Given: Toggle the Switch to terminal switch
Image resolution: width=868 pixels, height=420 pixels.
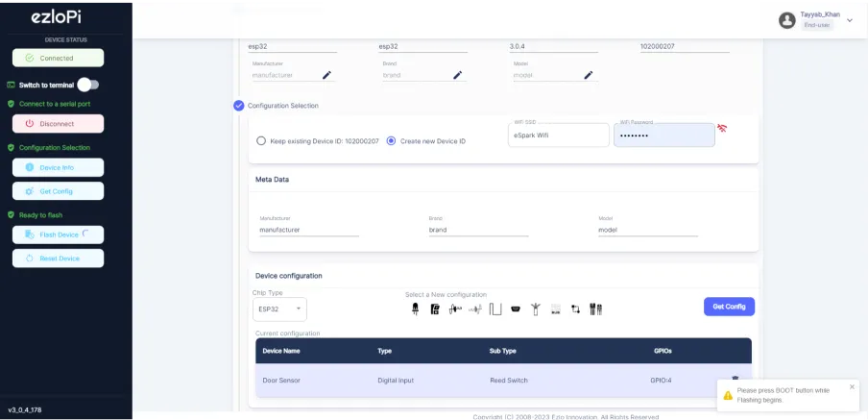Looking at the screenshot, I should 87,85.
